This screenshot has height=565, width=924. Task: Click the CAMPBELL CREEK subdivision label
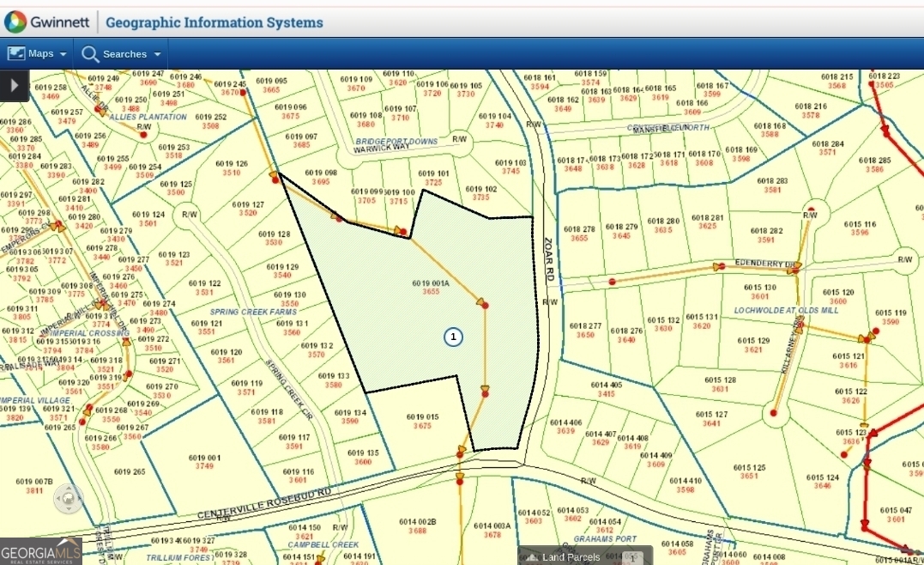coord(323,544)
